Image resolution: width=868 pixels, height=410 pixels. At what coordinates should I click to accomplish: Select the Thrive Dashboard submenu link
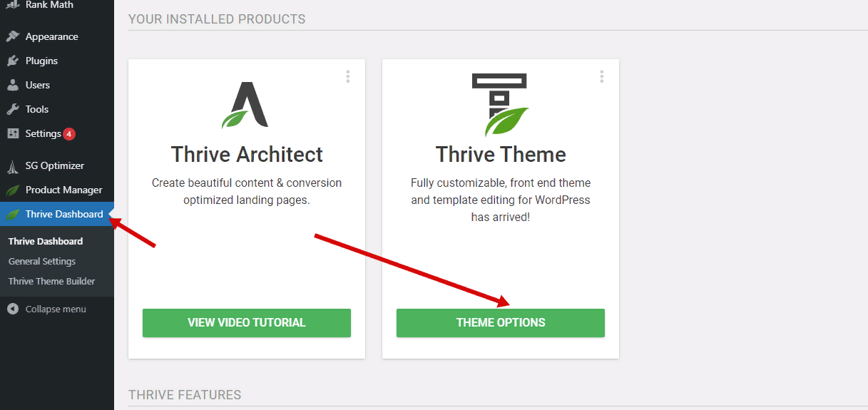(x=46, y=241)
